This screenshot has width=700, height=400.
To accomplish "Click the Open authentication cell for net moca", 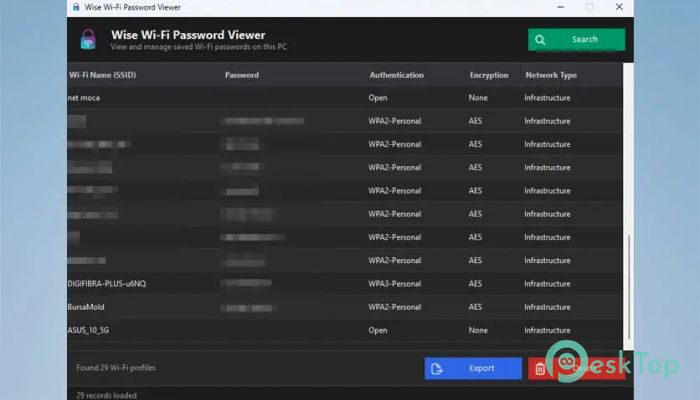I will [x=378, y=98].
